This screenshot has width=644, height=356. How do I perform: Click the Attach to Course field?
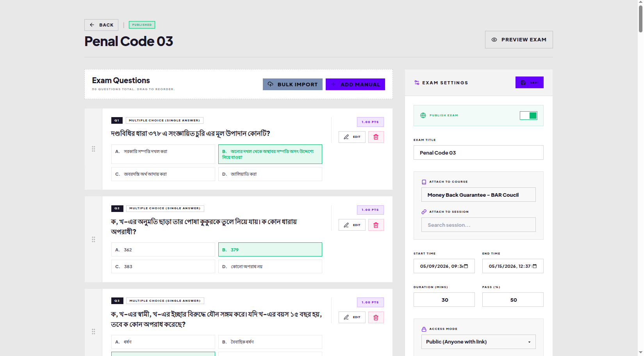pos(478,195)
